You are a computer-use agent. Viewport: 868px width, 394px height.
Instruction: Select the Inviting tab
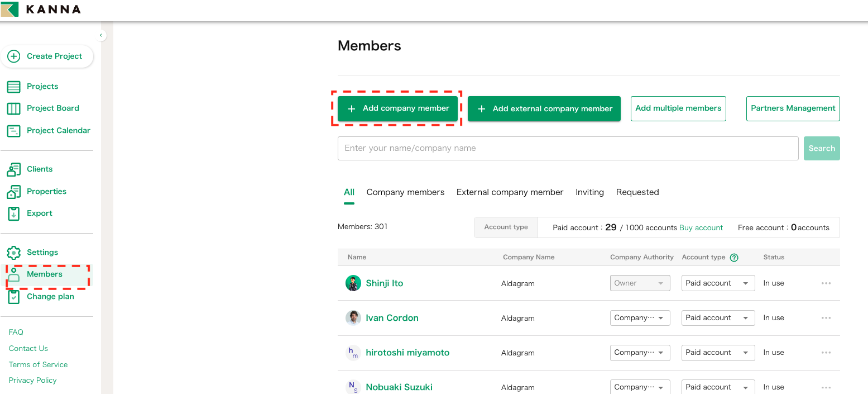[x=589, y=192]
